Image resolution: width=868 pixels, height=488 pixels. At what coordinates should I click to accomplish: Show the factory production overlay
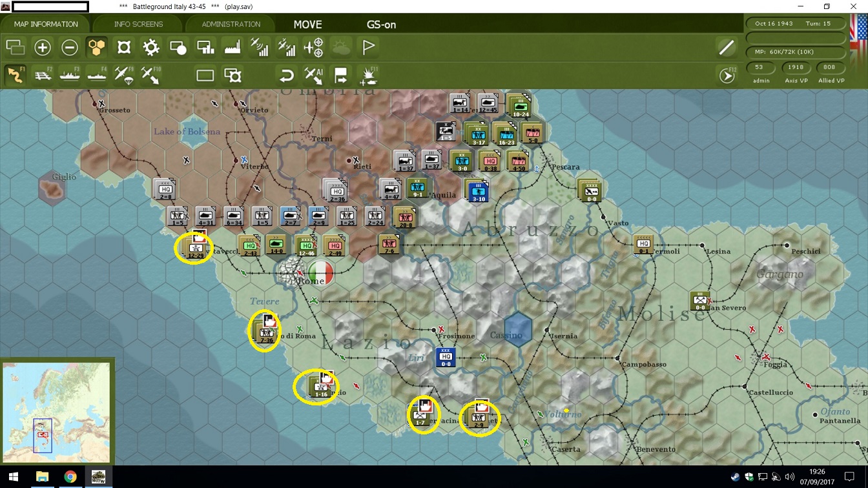pos(232,47)
